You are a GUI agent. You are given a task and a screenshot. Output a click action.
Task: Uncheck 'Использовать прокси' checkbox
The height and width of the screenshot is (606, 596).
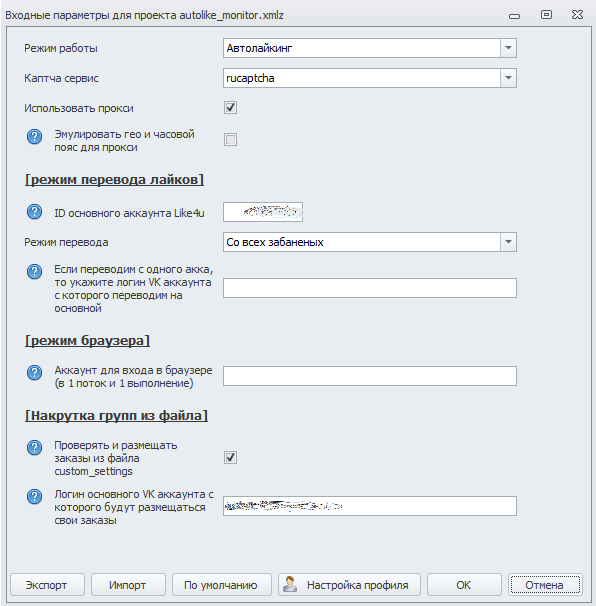coord(230,107)
